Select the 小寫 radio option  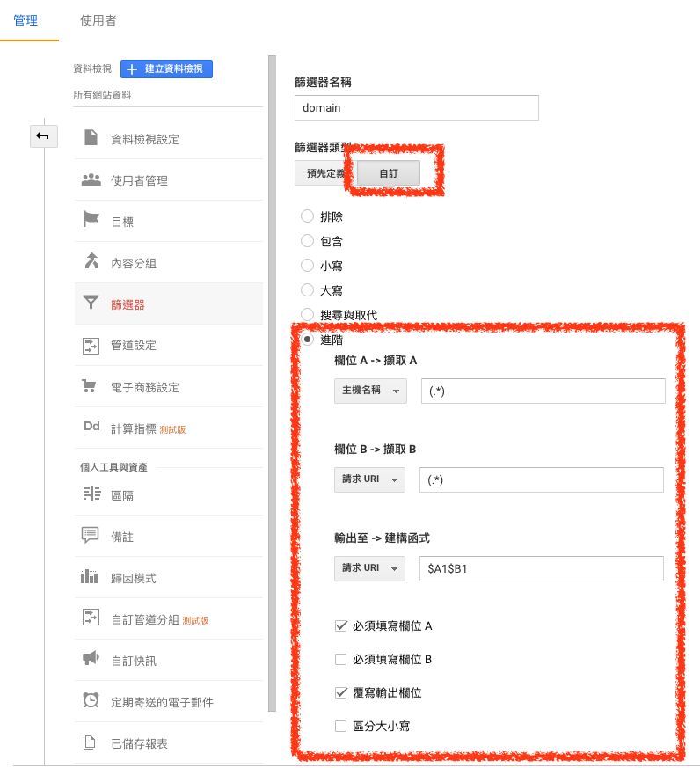point(307,265)
